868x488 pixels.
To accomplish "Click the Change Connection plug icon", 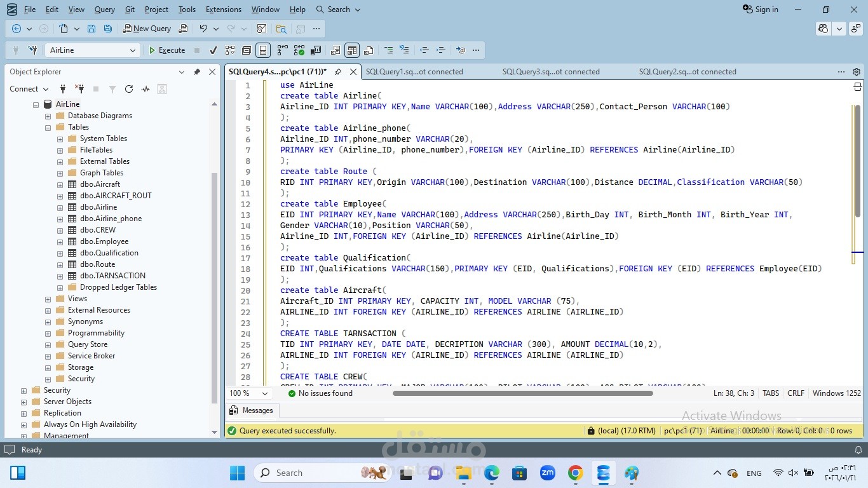I will (x=33, y=50).
